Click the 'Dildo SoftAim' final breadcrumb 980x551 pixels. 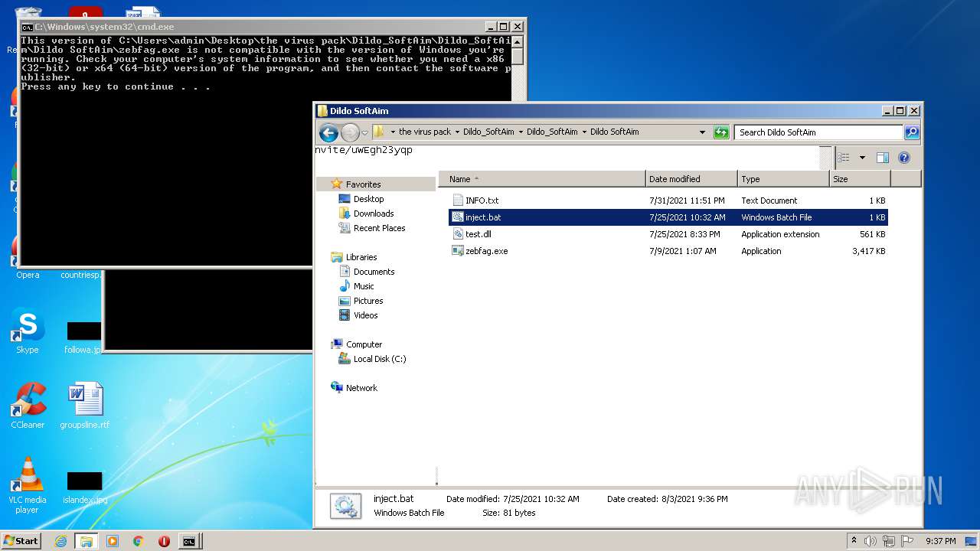(614, 132)
